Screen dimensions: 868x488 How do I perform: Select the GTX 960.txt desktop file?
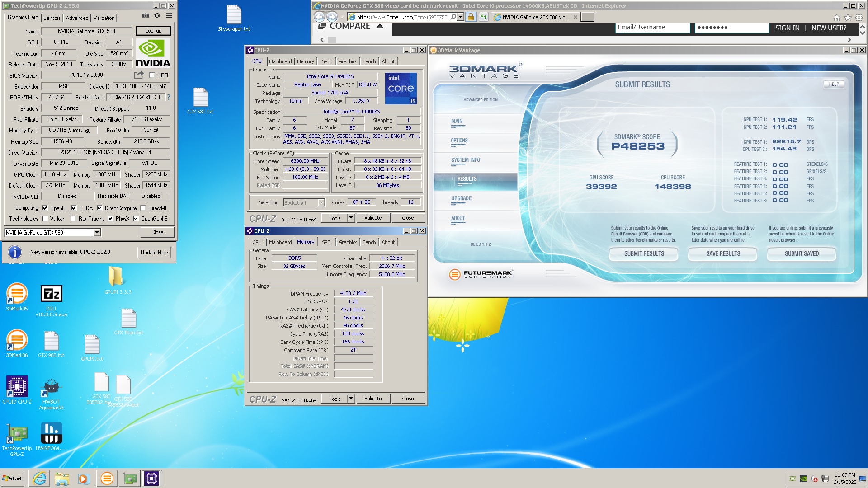[x=51, y=344]
